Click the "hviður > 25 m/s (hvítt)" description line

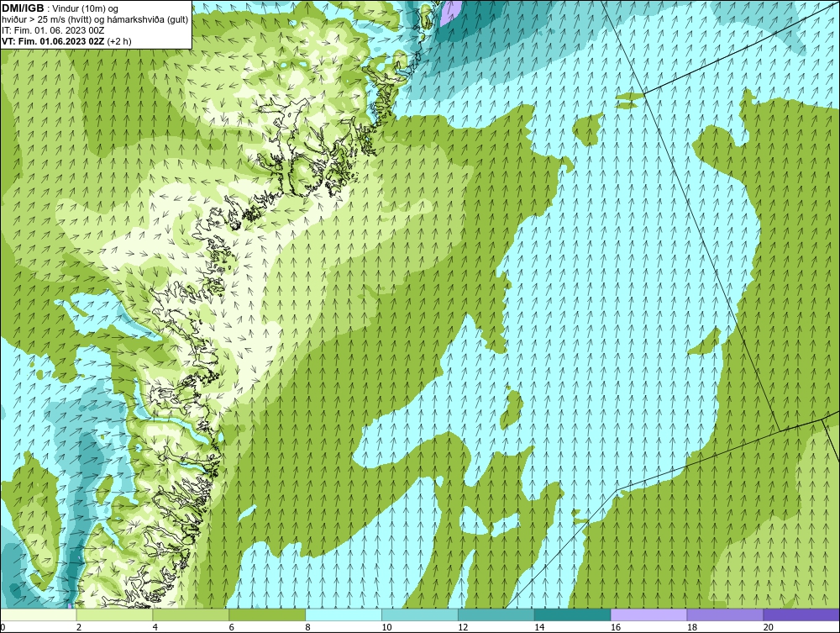(x=46, y=20)
